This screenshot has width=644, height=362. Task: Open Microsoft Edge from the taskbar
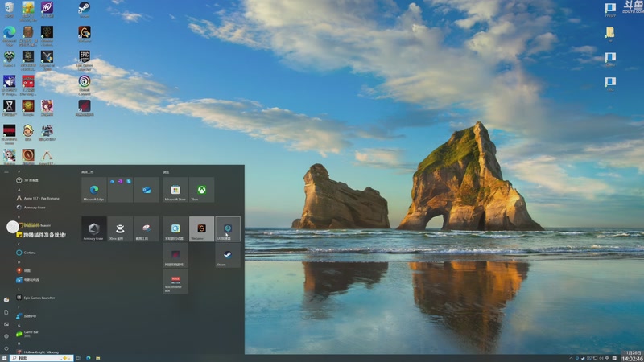point(89,358)
